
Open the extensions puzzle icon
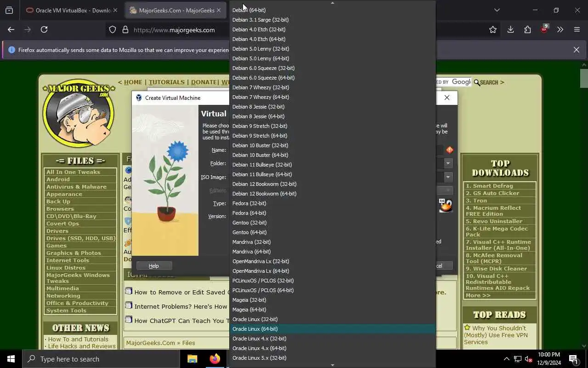(x=527, y=29)
